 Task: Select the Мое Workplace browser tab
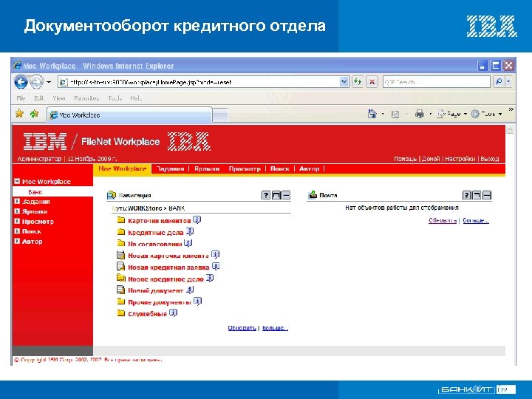129,115
